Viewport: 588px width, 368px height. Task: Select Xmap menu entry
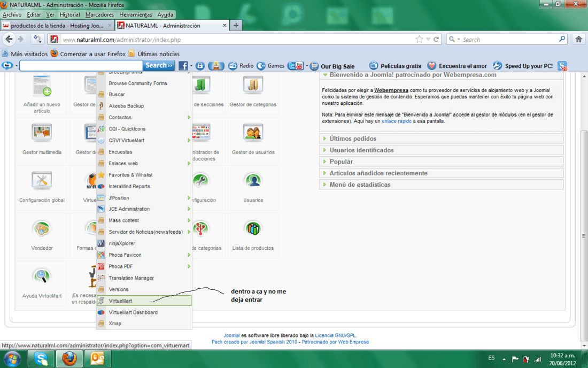click(x=144, y=324)
